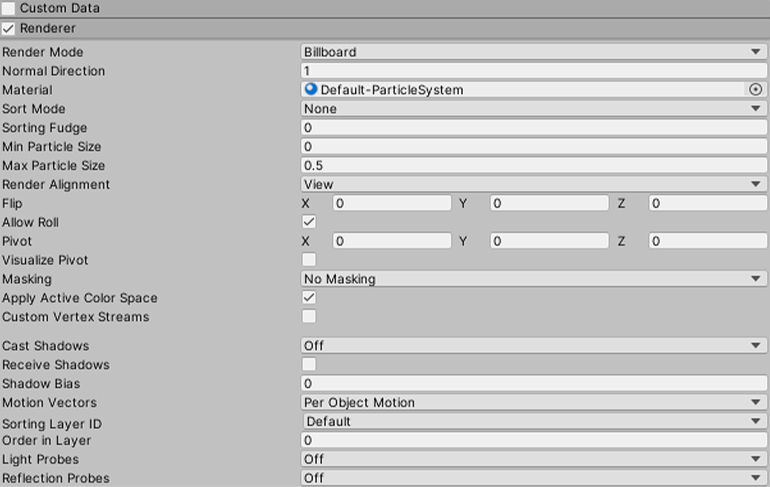
Task: Click the Pivot Z value field
Action: tap(707, 241)
